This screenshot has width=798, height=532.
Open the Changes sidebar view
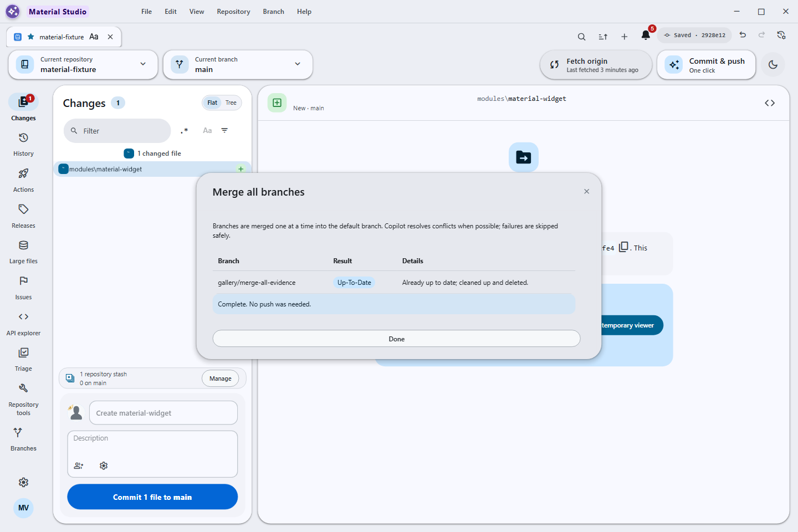23,108
